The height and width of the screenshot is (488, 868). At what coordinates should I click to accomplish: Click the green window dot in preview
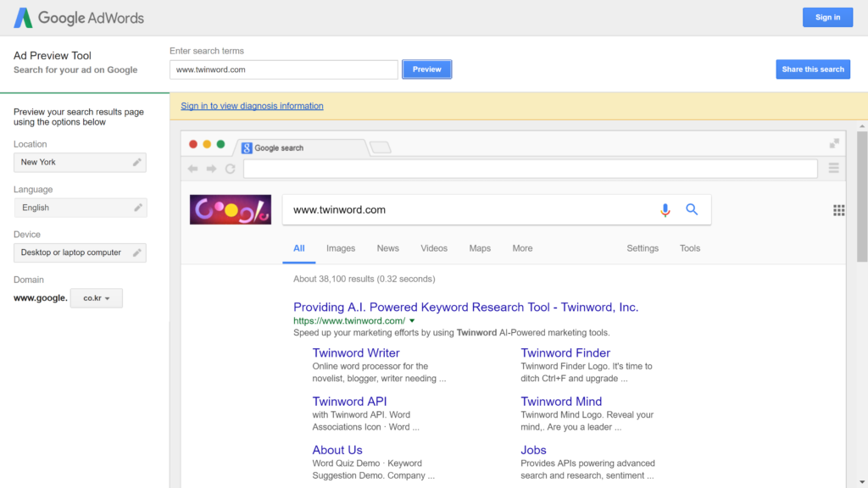click(221, 144)
